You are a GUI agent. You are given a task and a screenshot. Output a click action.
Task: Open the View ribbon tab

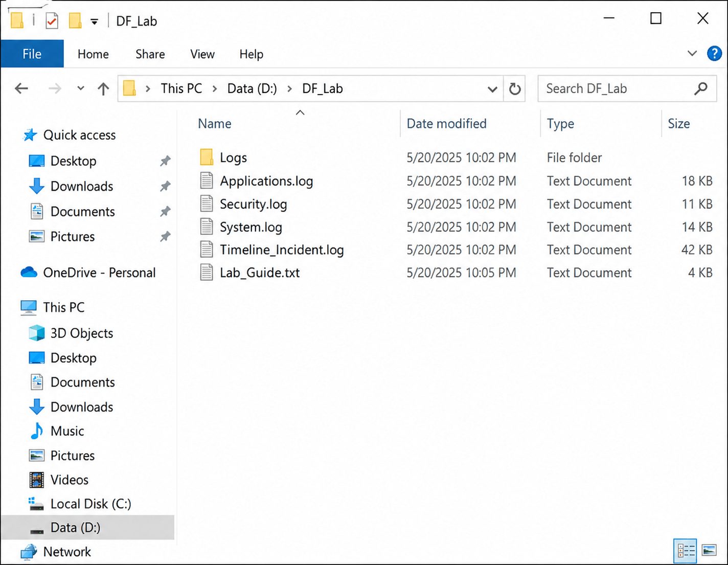[x=202, y=54]
